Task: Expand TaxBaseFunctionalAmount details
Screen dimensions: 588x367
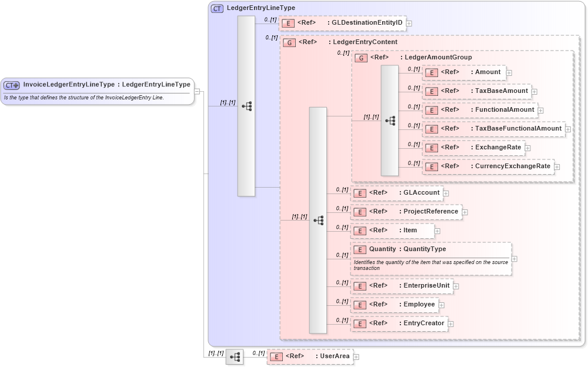Action: point(567,129)
